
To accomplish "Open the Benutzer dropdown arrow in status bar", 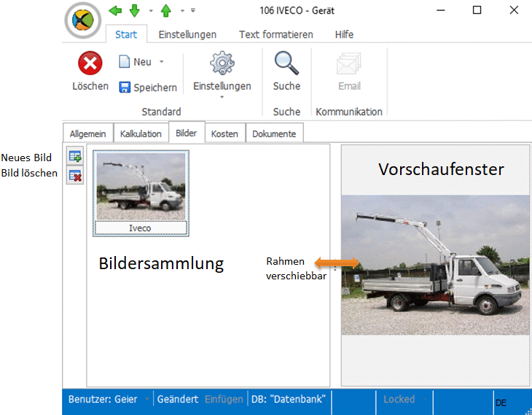I will 147,399.
